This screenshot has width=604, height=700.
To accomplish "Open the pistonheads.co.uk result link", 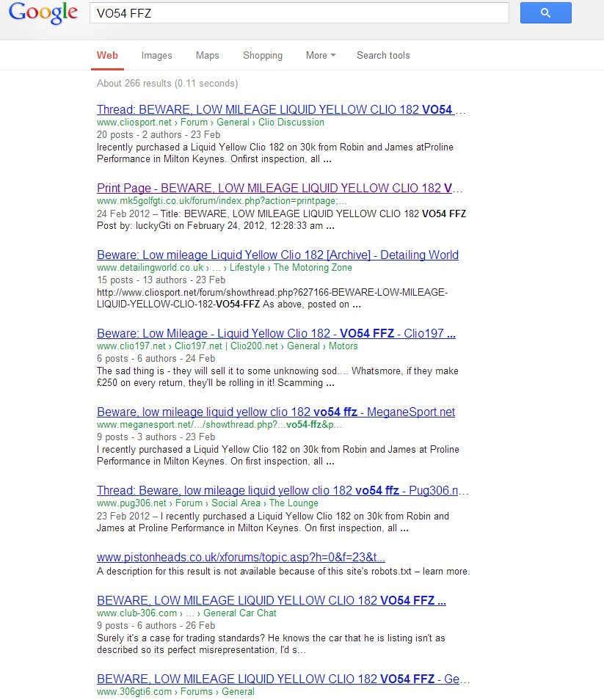I will 241,558.
